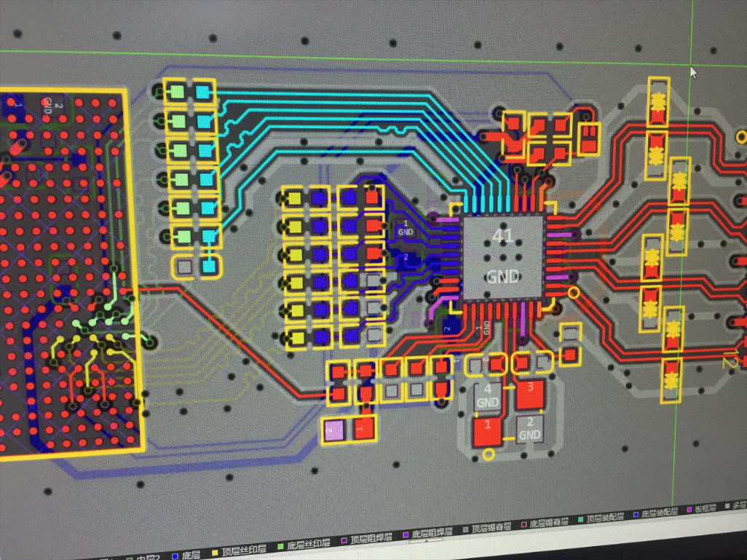
Task: Click the blue 底层装配层 color swatch
Action: 636,514
